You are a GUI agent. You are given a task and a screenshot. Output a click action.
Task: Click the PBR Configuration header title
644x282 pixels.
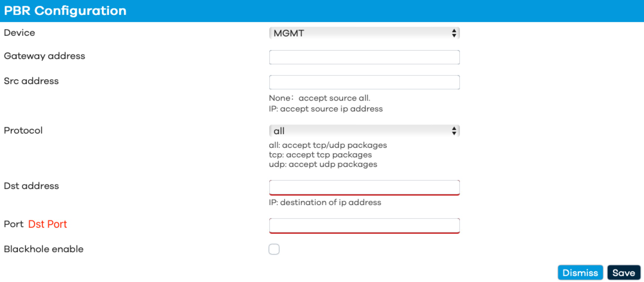tap(66, 11)
